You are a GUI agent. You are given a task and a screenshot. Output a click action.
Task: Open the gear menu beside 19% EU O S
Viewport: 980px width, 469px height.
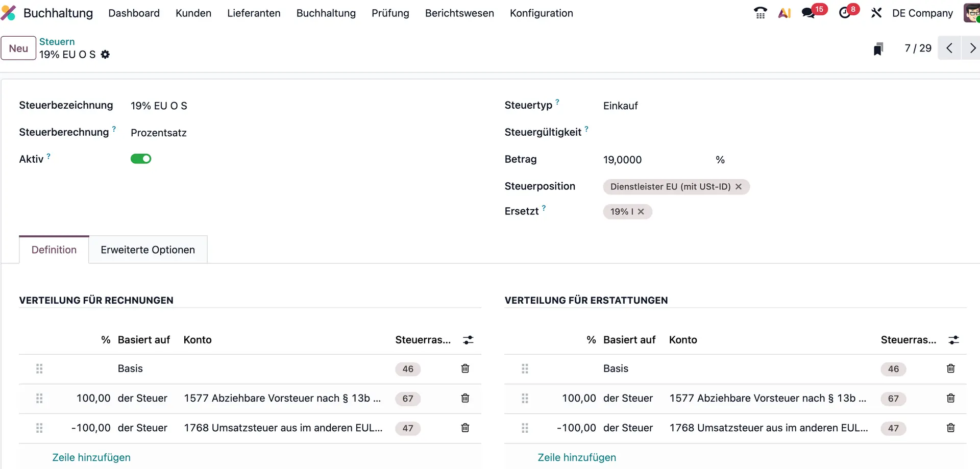point(106,55)
